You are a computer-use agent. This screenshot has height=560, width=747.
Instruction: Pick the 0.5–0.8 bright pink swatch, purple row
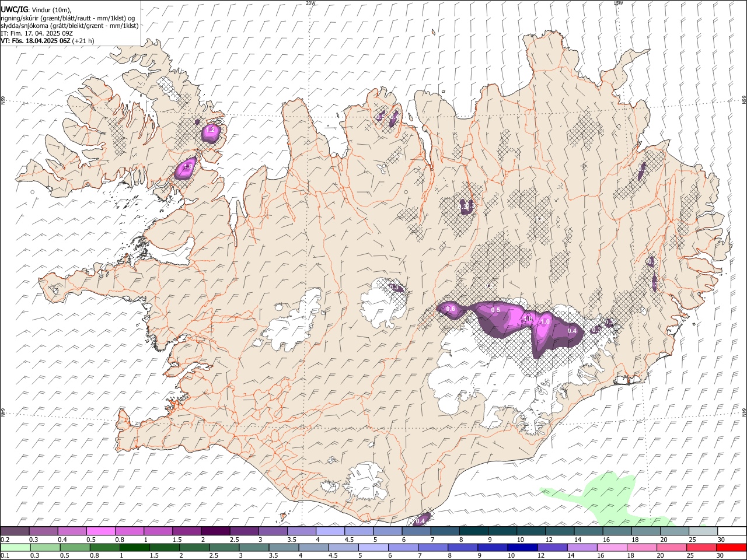pos(100,531)
